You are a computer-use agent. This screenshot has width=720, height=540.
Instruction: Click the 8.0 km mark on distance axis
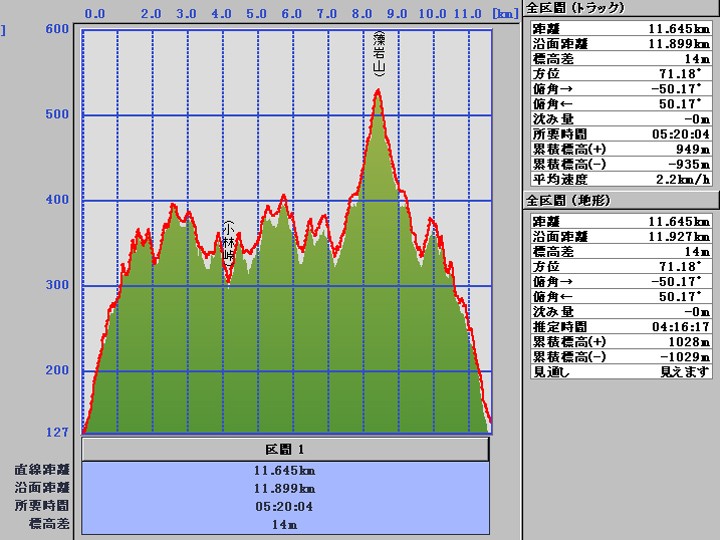tap(361, 15)
